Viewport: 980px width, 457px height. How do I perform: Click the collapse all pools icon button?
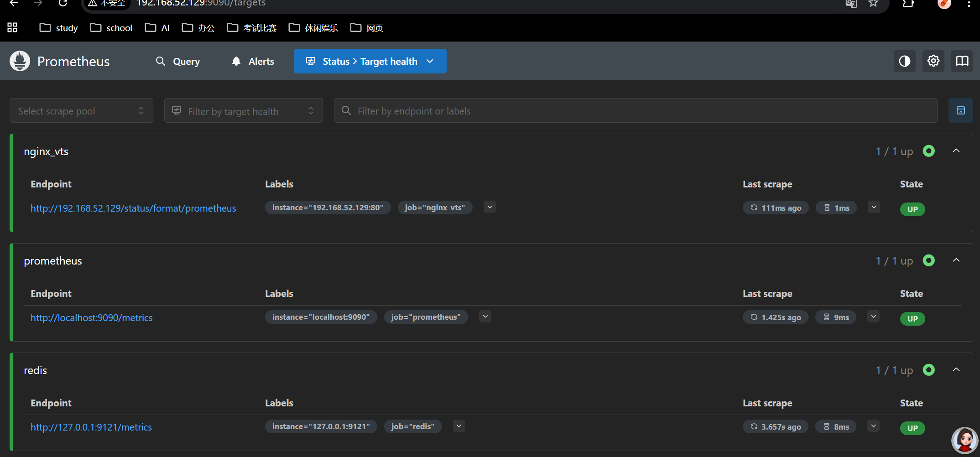coord(960,111)
